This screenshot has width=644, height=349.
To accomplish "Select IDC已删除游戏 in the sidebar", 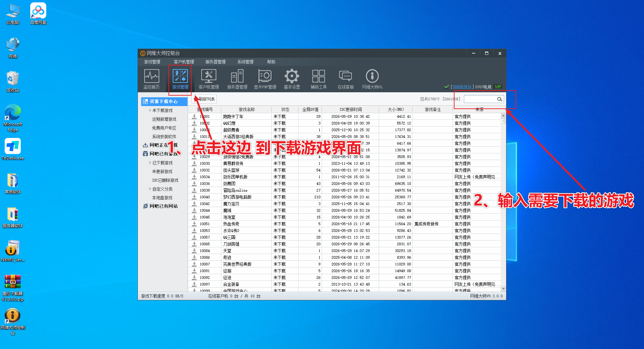I will (x=165, y=180).
